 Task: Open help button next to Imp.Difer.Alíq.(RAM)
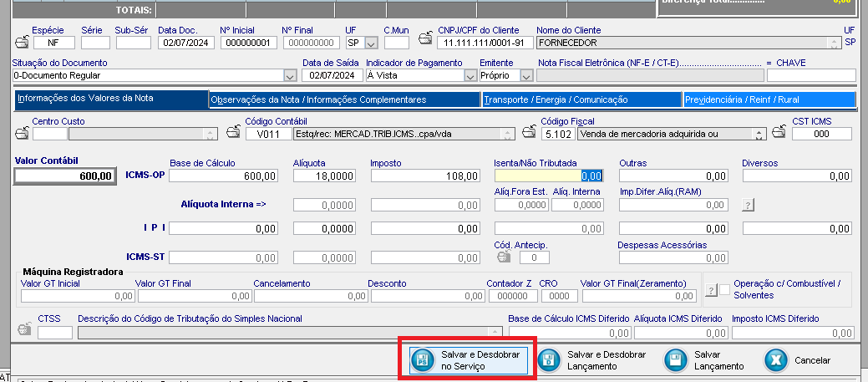click(749, 205)
